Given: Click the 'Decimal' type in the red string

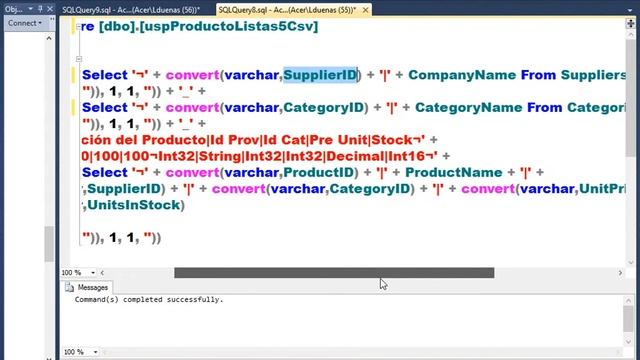Looking at the screenshot, I should coord(356,156).
